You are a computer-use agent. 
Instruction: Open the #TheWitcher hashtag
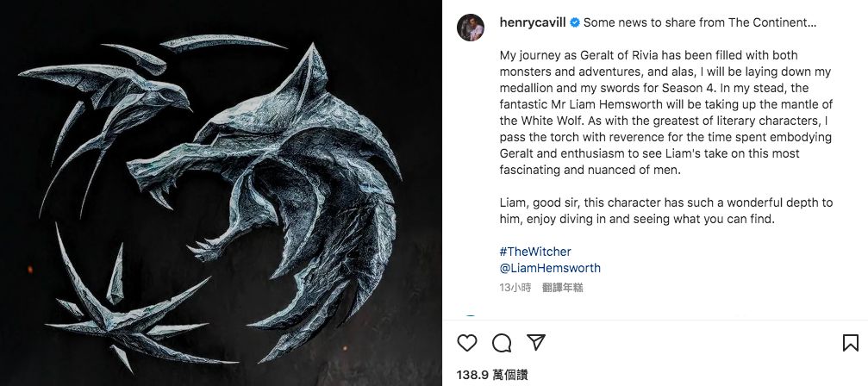[534, 252]
